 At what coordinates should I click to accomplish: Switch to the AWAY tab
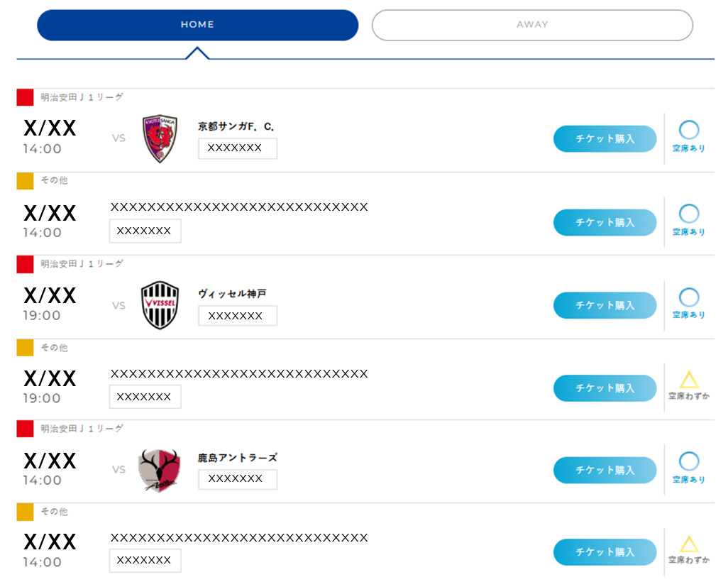(532, 25)
